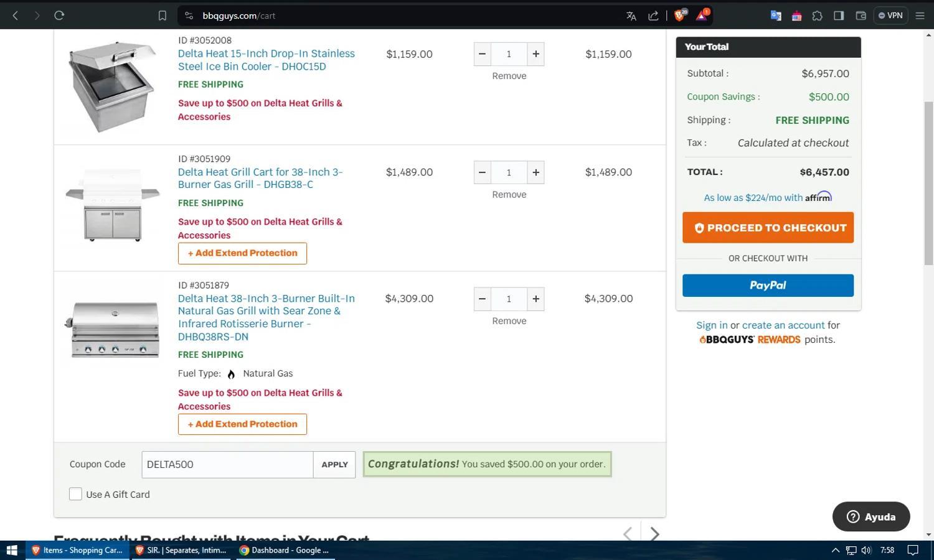Image resolution: width=934 pixels, height=560 pixels.
Task: Click the store-shaped extension icon
Action: coord(796,16)
